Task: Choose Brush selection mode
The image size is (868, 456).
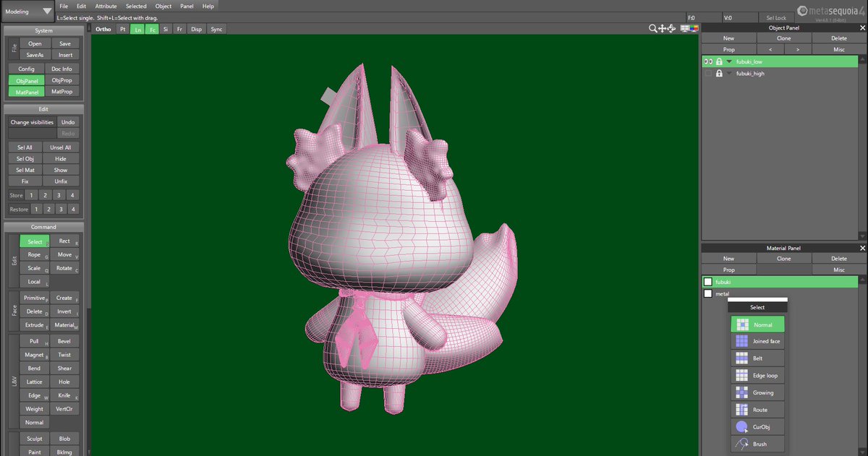Action: 757,444
